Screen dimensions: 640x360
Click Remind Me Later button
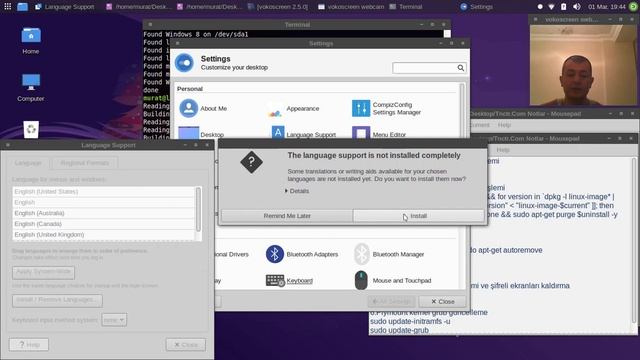[x=287, y=216]
